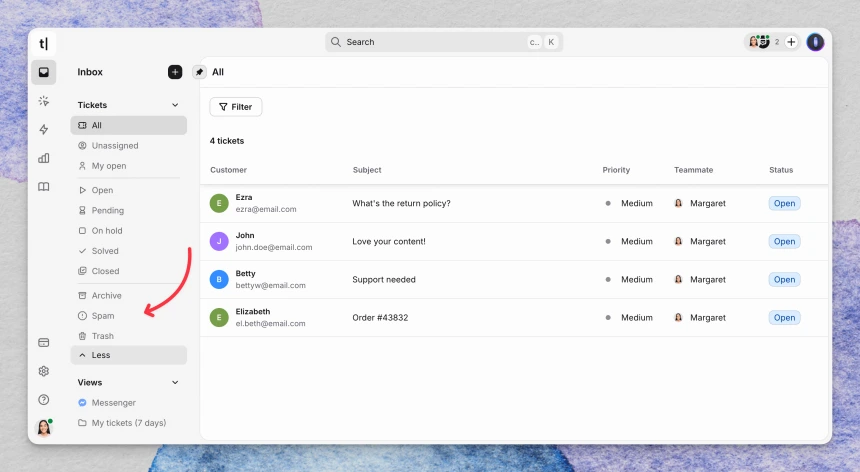Screen dimensions: 860x472
Task: Open the billing card icon
Action: (x=43, y=343)
